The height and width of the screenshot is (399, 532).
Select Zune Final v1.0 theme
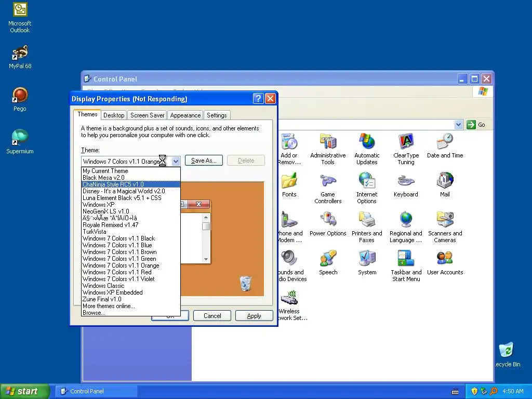pyautogui.click(x=130, y=299)
